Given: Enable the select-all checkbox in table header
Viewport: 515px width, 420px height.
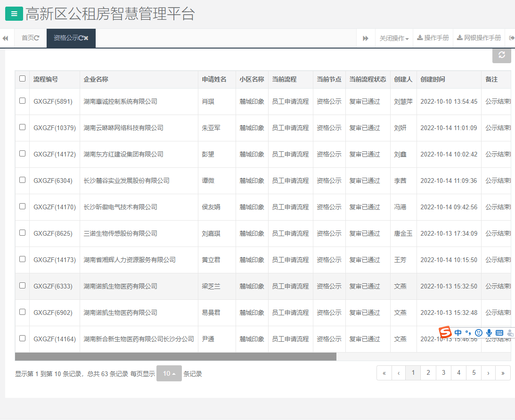Looking at the screenshot, I should (22, 79).
